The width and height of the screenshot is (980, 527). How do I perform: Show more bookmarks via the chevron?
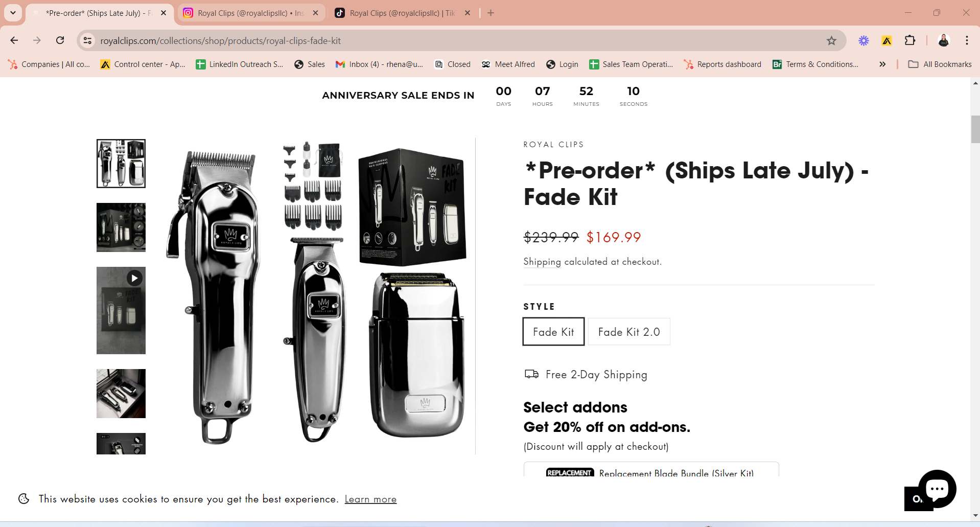(882, 64)
